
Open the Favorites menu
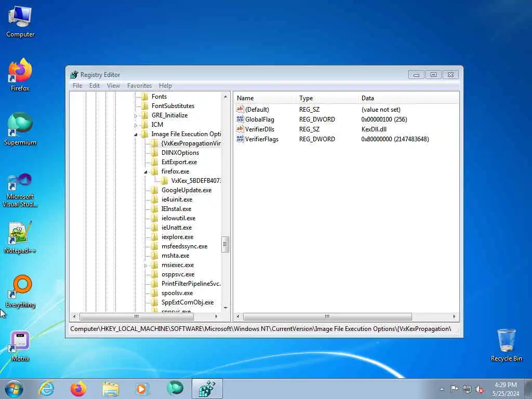(x=139, y=86)
